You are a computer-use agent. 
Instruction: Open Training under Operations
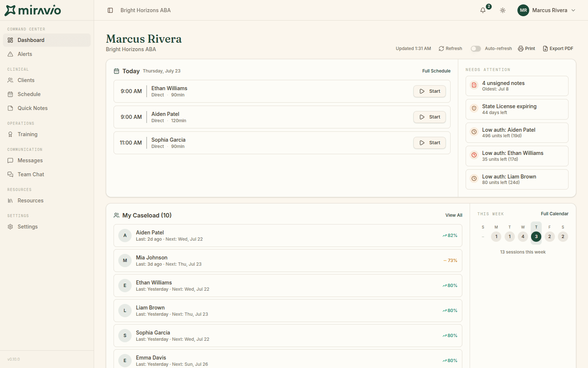coord(47,134)
